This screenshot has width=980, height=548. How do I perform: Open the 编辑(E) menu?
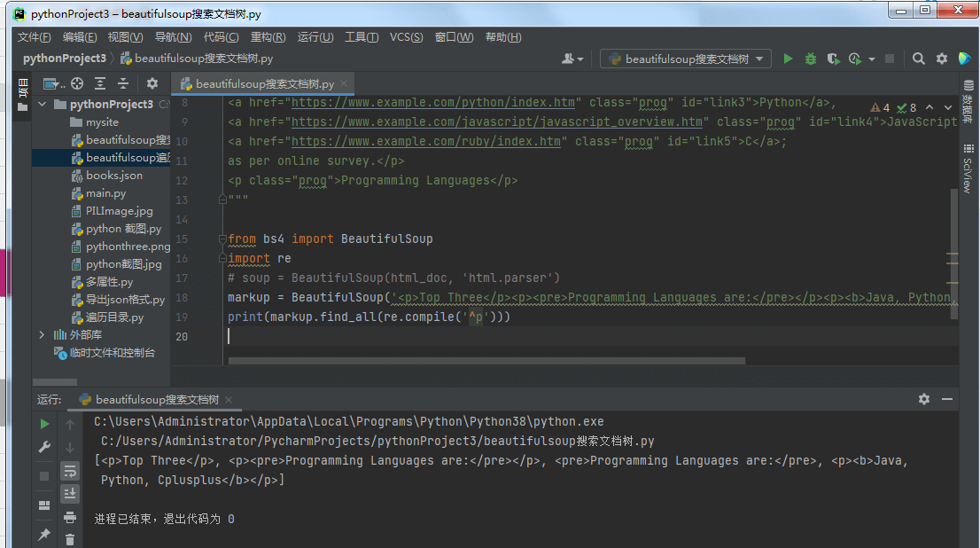[80, 37]
